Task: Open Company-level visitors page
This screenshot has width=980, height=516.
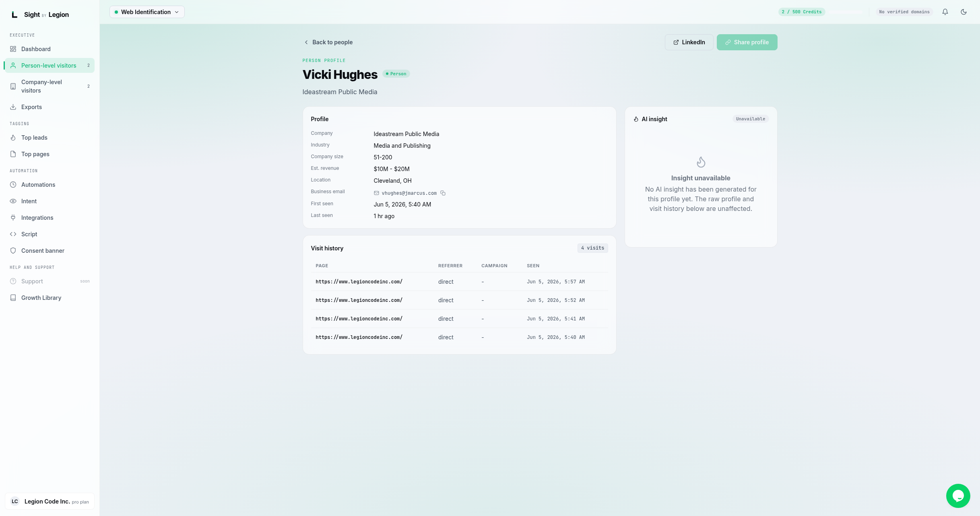Action: tap(50, 87)
